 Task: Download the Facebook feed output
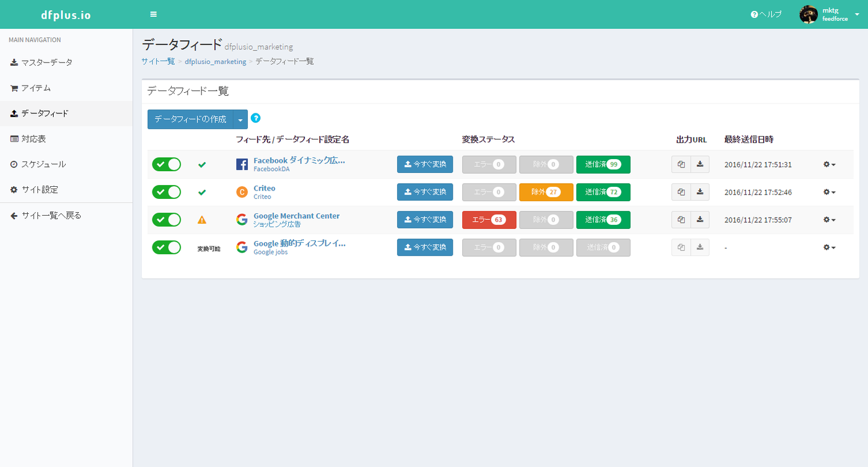pos(700,165)
